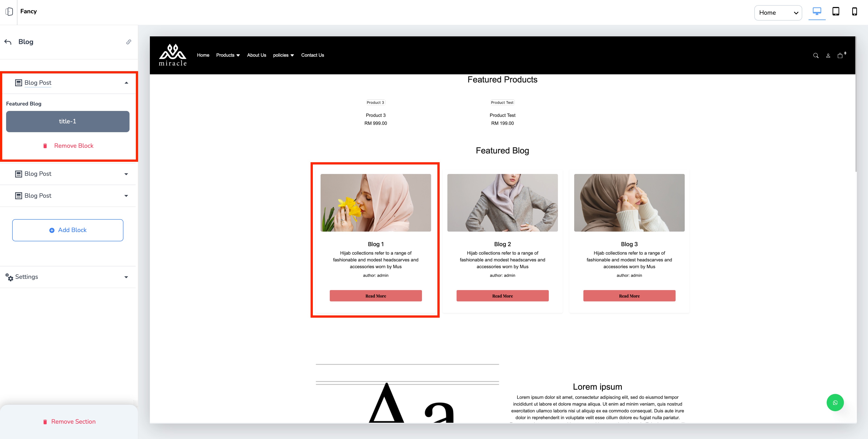Image resolution: width=868 pixels, height=439 pixels.
Task: Select the title-1 featured blog button
Action: pyautogui.click(x=68, y=121)
